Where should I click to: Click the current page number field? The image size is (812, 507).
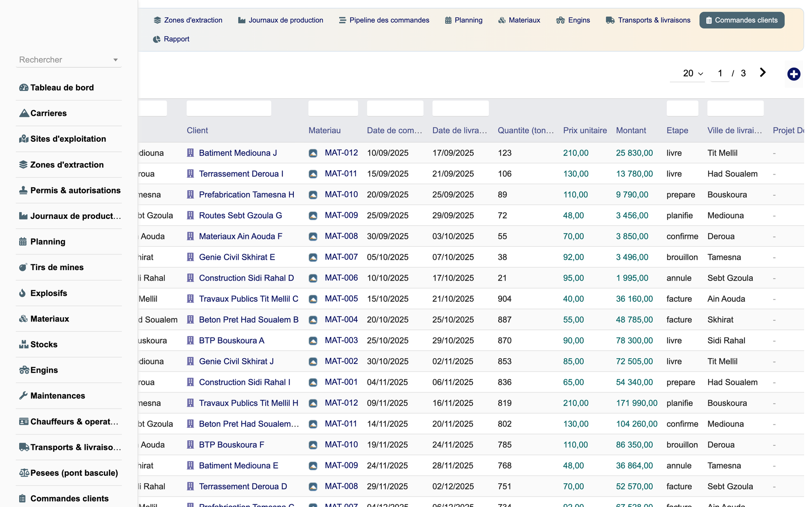(x=720, y=73)
